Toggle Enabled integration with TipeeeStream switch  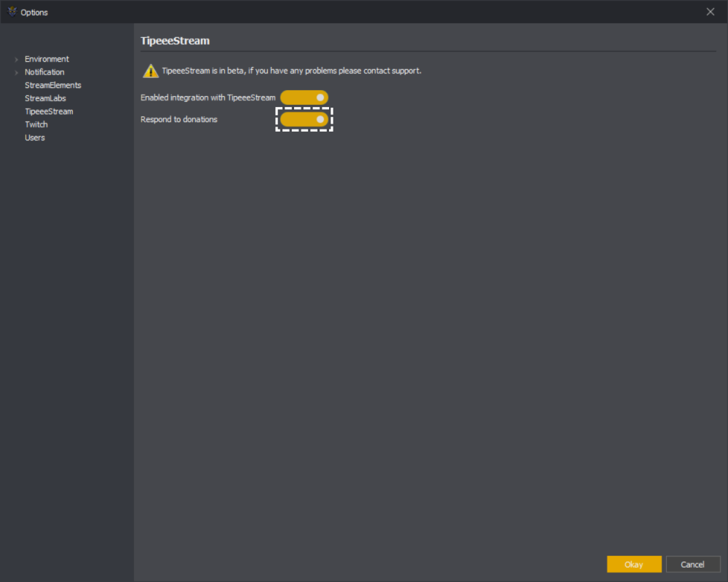304,97
